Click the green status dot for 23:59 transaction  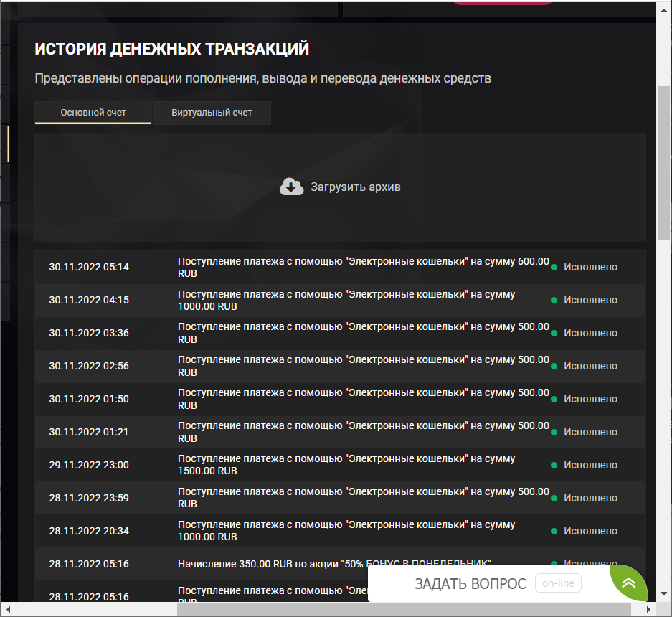(x=554, y=498)
